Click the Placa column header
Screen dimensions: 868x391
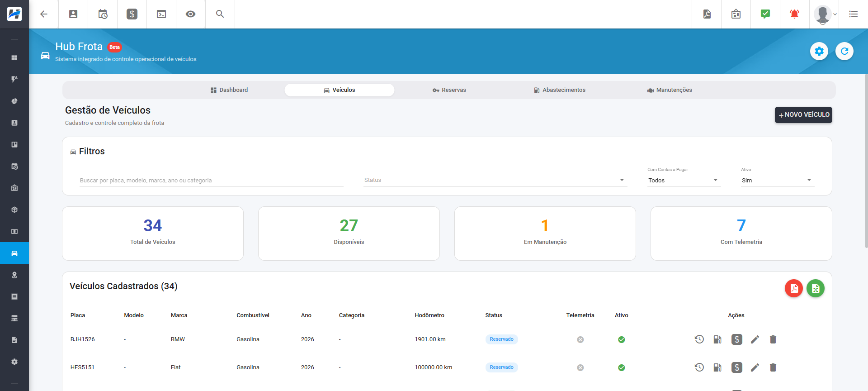point(78,315)
